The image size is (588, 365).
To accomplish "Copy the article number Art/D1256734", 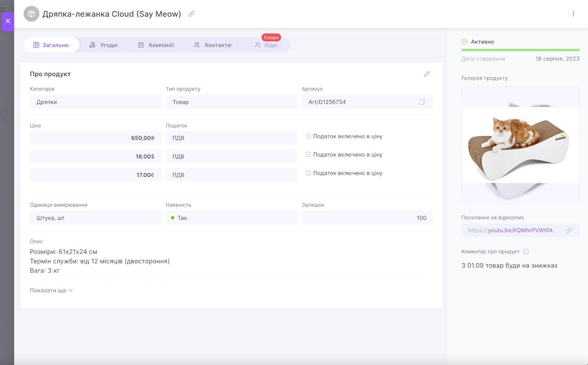I will coord(422,102).
